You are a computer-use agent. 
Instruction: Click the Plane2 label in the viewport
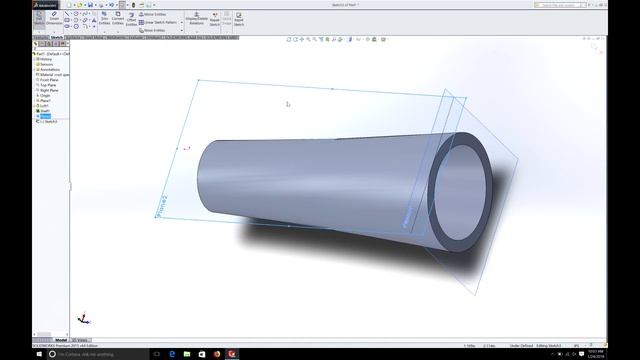coord(162,206)
